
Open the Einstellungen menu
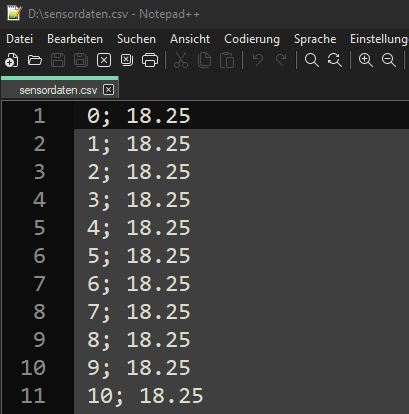[379, 39]
